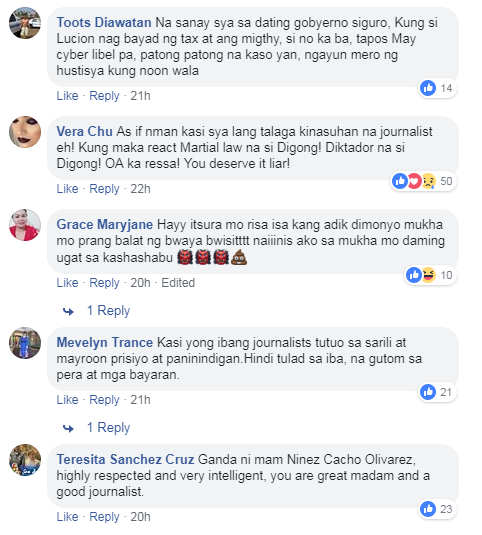Open the haha reaction on Grace Maryjane's comment
This screenshot has height=535, width=482.
[428, 275]
